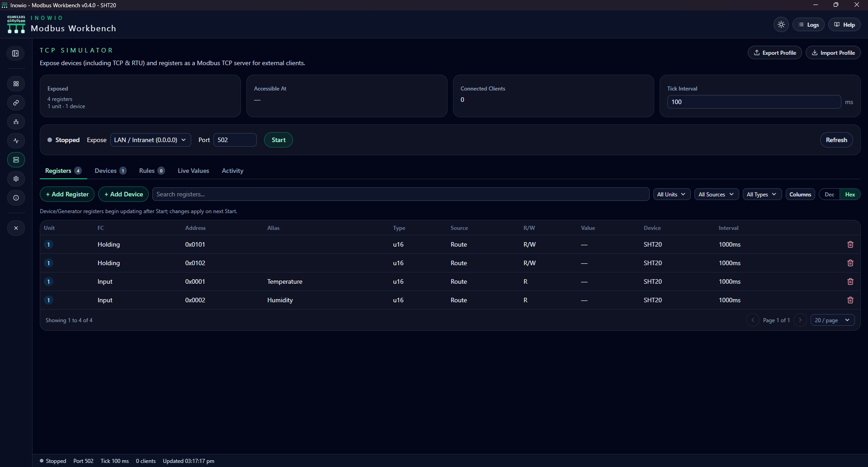Image resolution: width=868 pixels, height=467 pixels.
Task: Click 'Port 502' in status bar
Action: [83, 461]
